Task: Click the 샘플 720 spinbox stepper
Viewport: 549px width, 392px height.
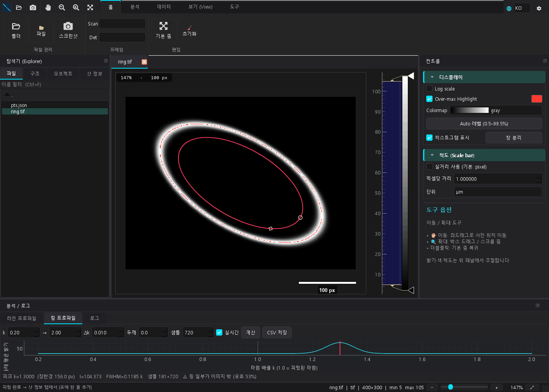Action: (210, 332)
